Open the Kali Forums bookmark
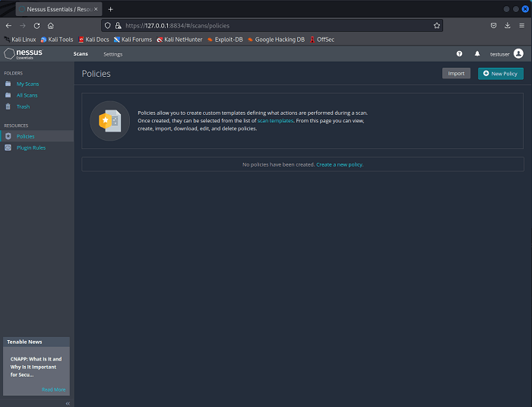Screen dimensions: 532x407 click(133, 40)
